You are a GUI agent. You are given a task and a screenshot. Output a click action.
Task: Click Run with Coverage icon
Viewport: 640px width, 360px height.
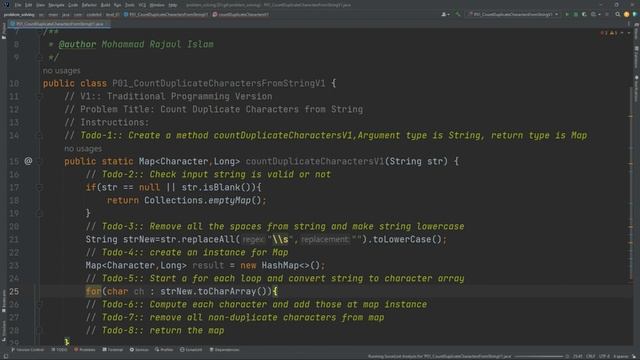click(584, 14)
